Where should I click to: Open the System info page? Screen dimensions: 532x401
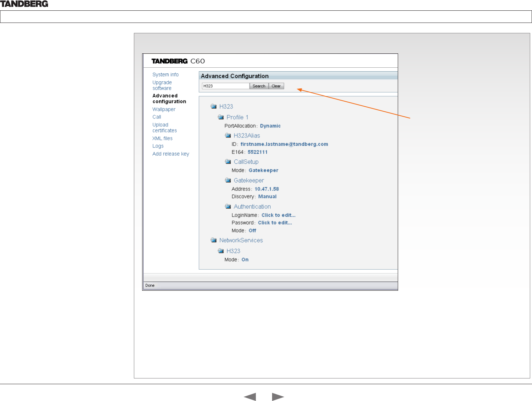click(165, 74)
